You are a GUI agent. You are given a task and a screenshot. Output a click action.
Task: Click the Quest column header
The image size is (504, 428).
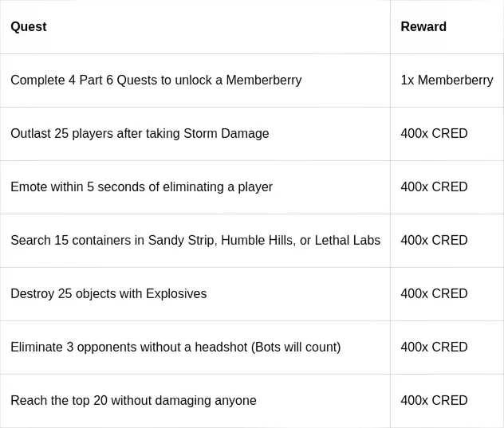(29, 27)
